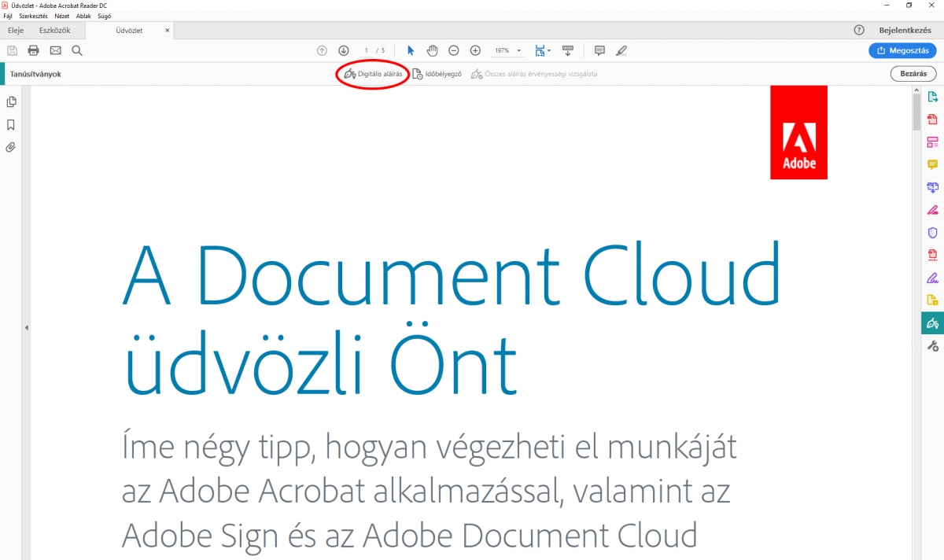Click the envelope icon to email file
944x560 pixels.
pos(55,50)
